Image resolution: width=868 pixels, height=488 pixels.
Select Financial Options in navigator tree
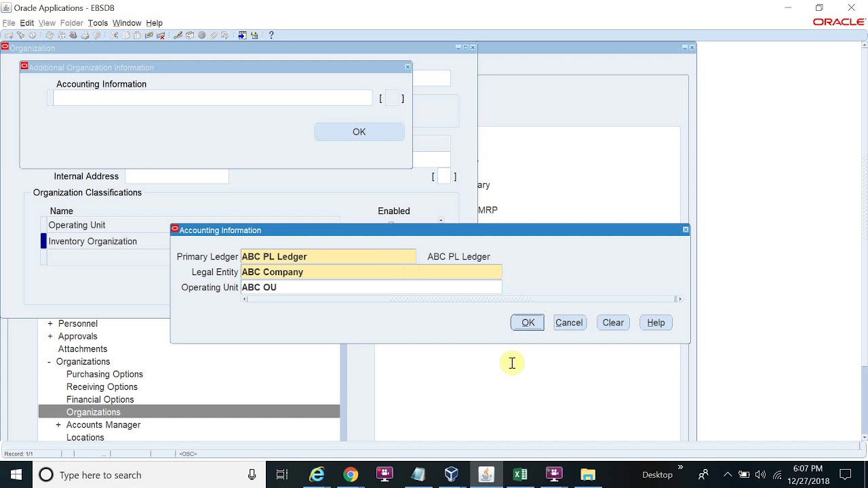pos(100,400)
